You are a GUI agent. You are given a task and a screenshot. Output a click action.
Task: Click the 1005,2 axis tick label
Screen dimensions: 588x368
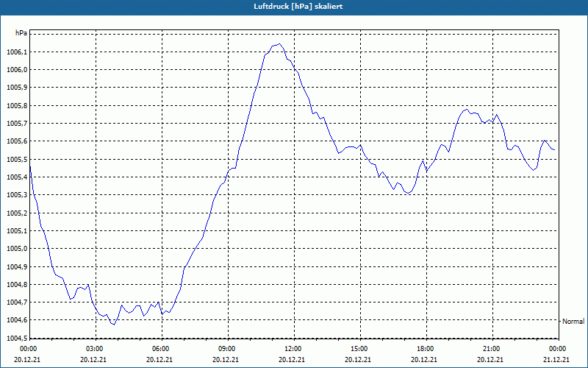[17, 213]
